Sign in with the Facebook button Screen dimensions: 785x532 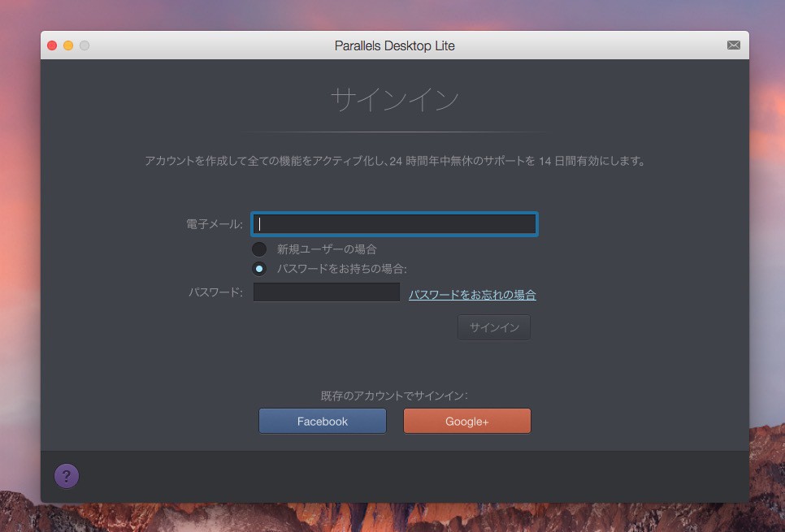[x=323, y=421]
